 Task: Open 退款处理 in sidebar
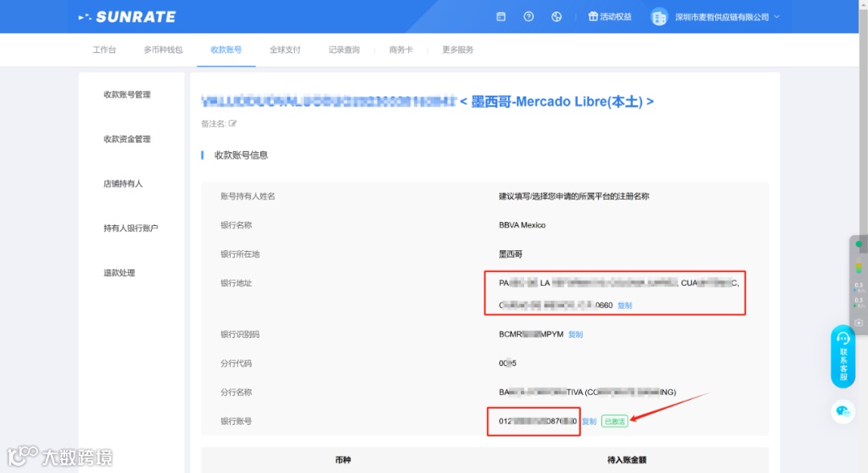[119, 273]
